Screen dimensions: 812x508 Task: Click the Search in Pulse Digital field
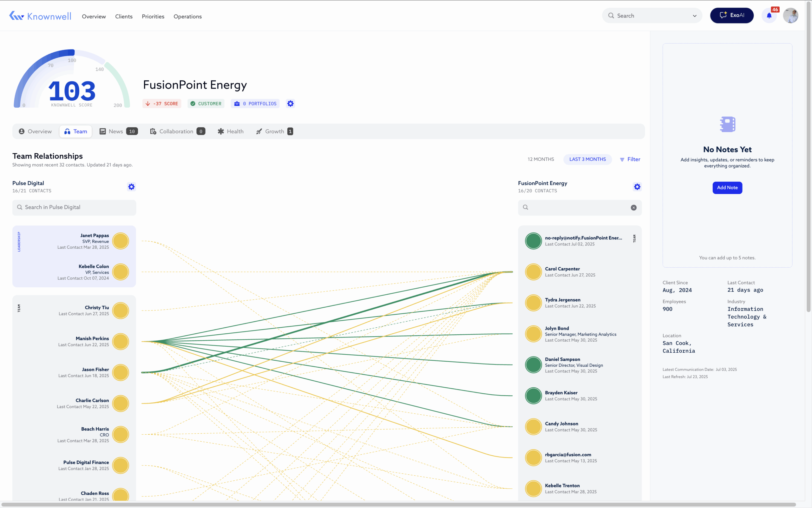pyautogui.click(x=74, y=207)
